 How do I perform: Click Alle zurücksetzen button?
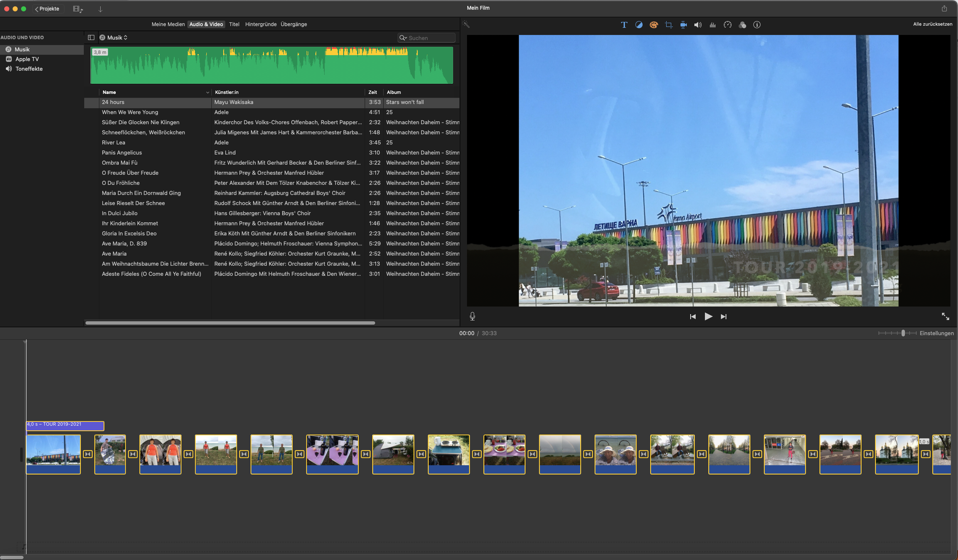pyautogui.click(x=932, y=24)
